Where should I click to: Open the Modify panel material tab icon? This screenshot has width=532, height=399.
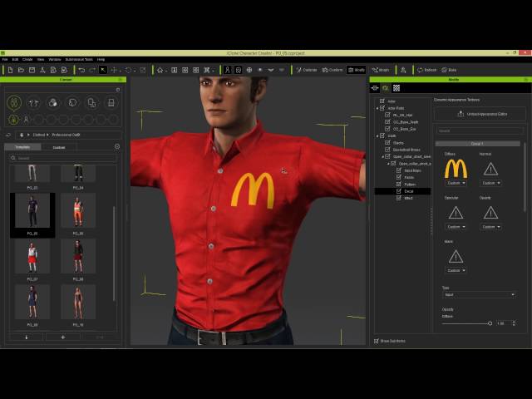[x=386, y=88]
